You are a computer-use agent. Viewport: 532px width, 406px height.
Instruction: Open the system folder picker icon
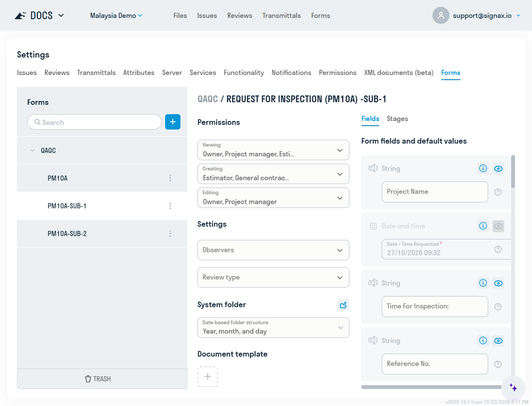(x=343, y=305)
